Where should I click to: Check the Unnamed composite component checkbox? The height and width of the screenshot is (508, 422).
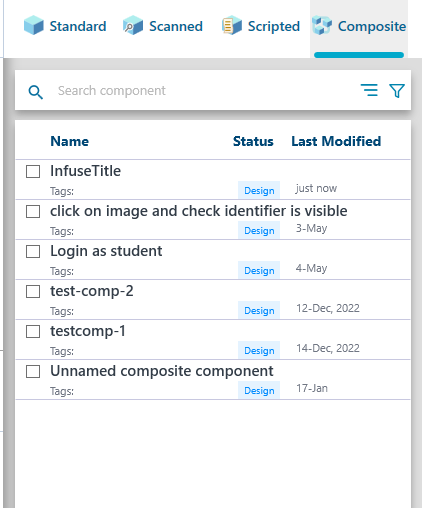[x=33, y=371]
